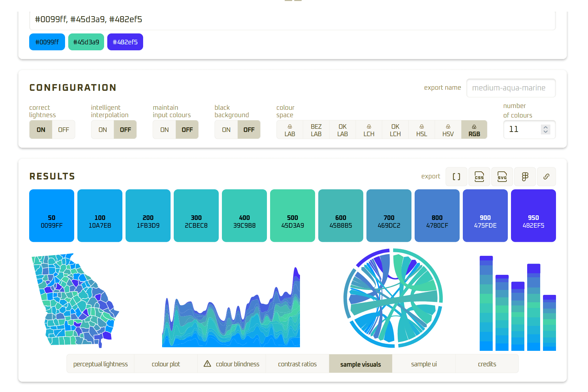This screenshot has width=588, height=392.
Task: Enable intelligent interpolation
Action: pos(102,129)
